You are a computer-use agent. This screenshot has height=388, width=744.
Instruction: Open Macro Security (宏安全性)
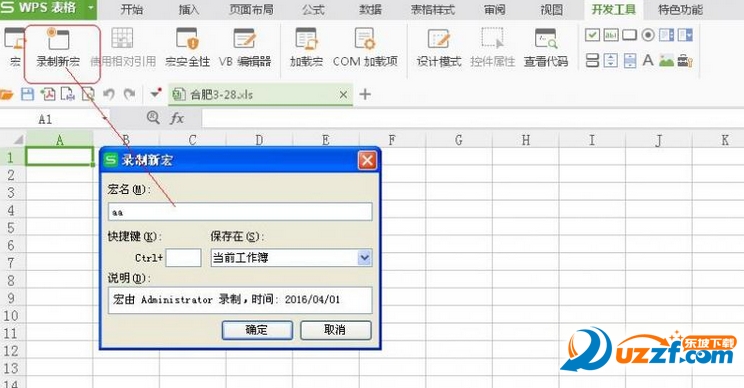(187, 46)
